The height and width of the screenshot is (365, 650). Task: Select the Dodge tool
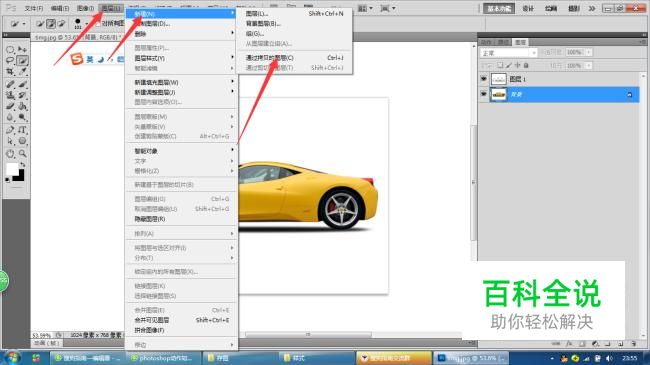[22, 117]
